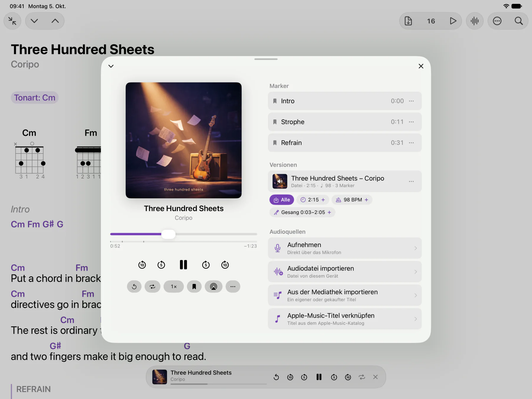
Task: Open options for Intro marker
Action: [x=411, y=101]
